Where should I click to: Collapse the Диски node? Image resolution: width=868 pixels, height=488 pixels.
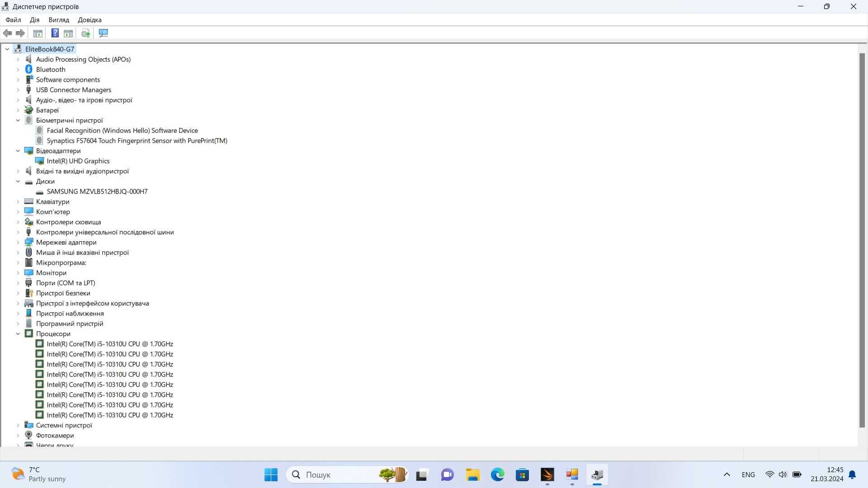coord(18,181)
